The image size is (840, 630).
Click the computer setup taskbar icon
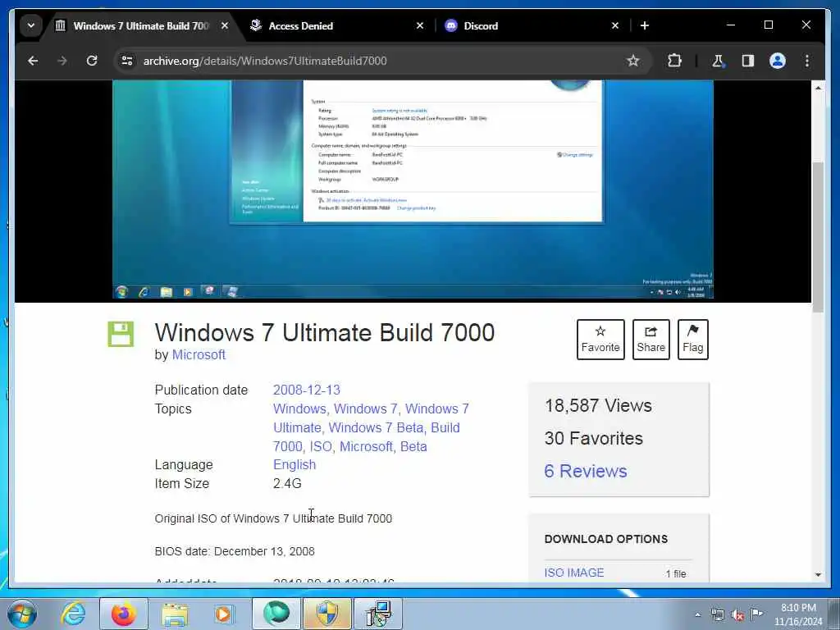378,614
